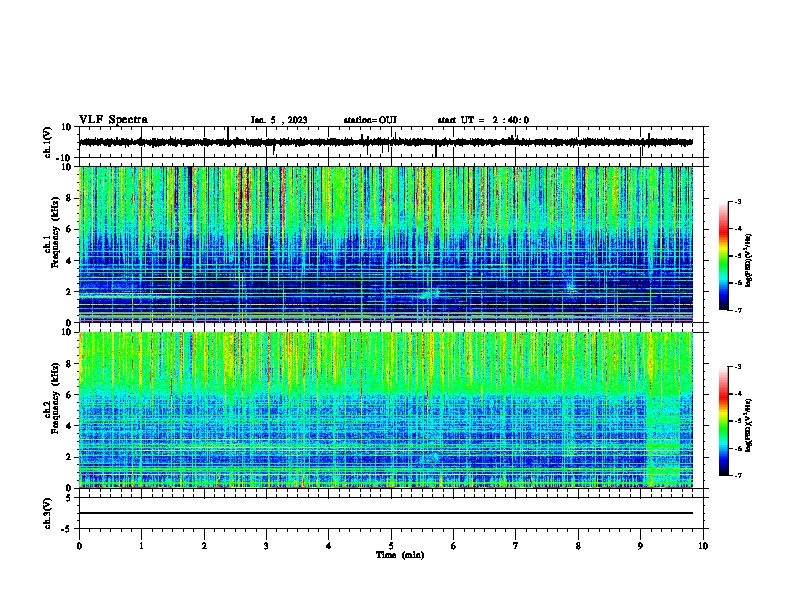This screenshot has height=612, width=792.
Task: Click time-axis tick label "9"
Action: tap(640, 546)
